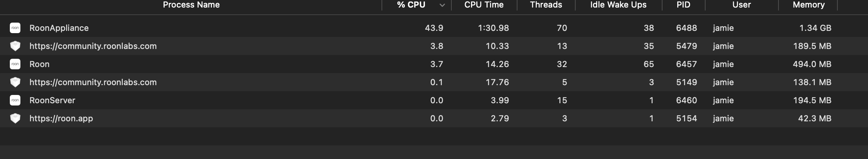Sort by the Process Name column header
Viewport: 868px width, 159px height.
point(191,5)
